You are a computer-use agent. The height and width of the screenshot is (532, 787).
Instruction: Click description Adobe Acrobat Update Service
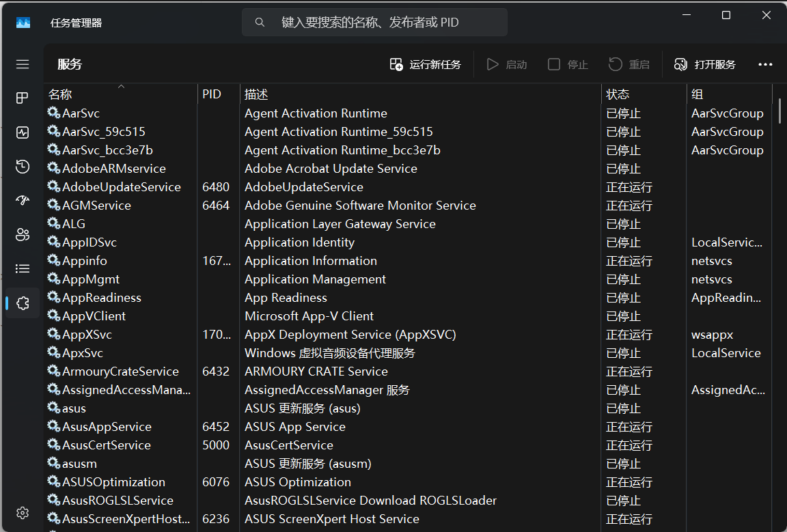(x=331, y=168)
